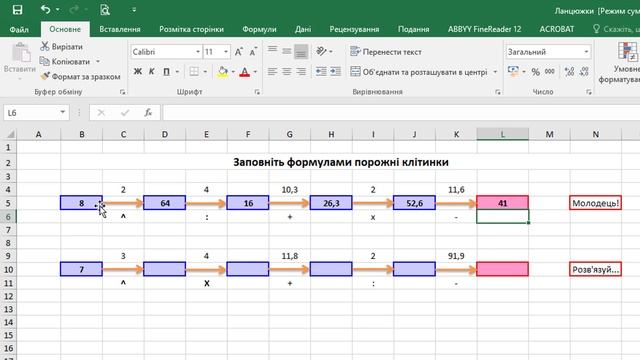Expand the borders dropdown arrow
This screenshot has width=640, height=360.
tap(205, 72)
